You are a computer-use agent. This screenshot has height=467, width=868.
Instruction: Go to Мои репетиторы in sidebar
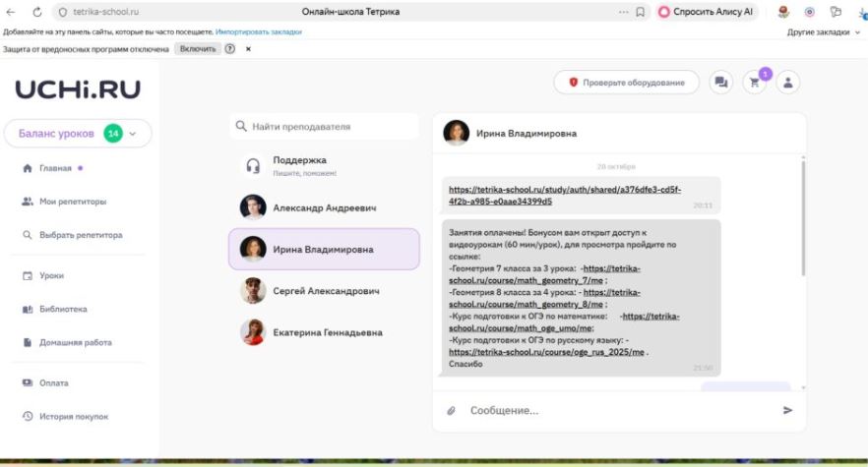tap(72, 202)
